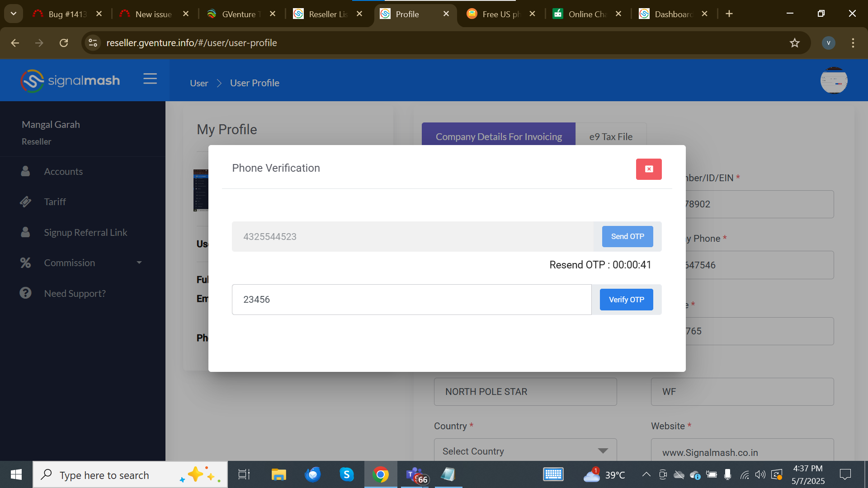This screenshot has width=868, height=488.
Task: Click the Send OTP button
Action: coord(627,236)
